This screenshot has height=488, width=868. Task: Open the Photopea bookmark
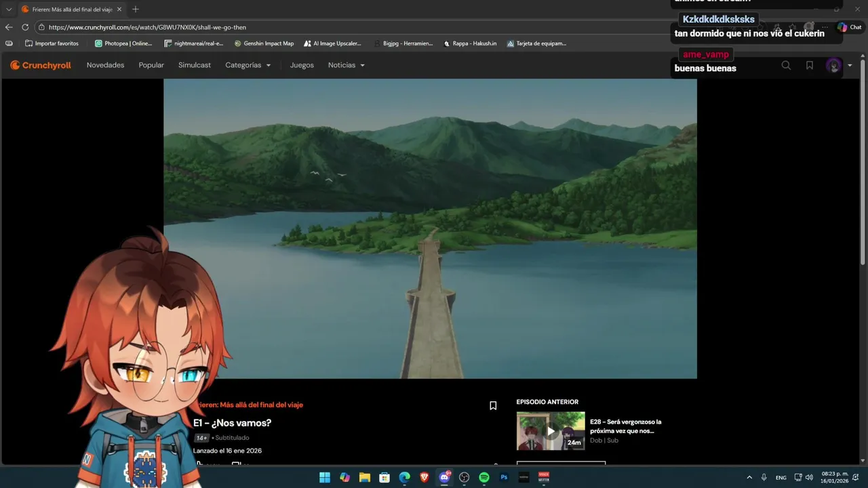pos(123,43)
